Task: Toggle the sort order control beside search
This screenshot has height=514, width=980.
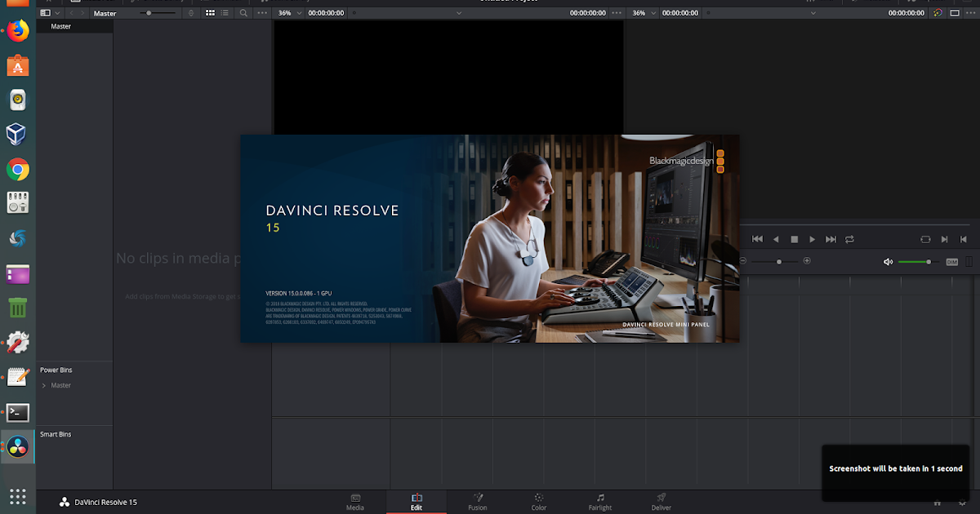Action: [190, 13]
